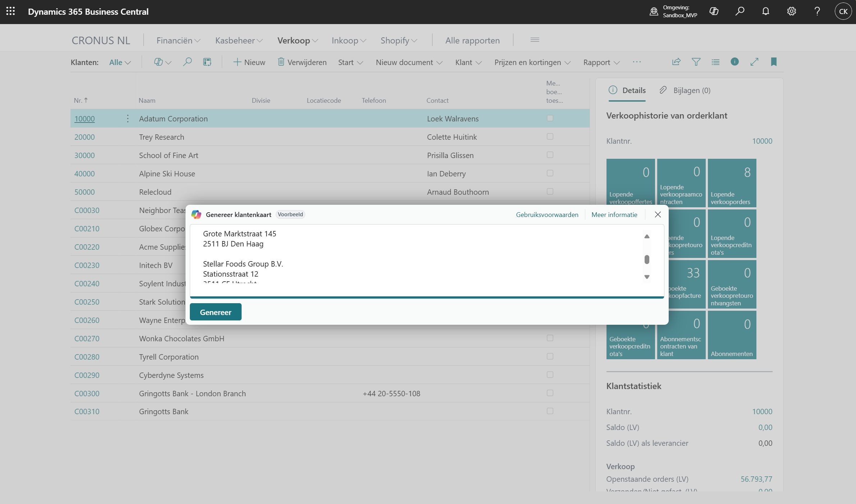
Task: Tick checkbox in Trey Research row
Action: coord(550,137)
